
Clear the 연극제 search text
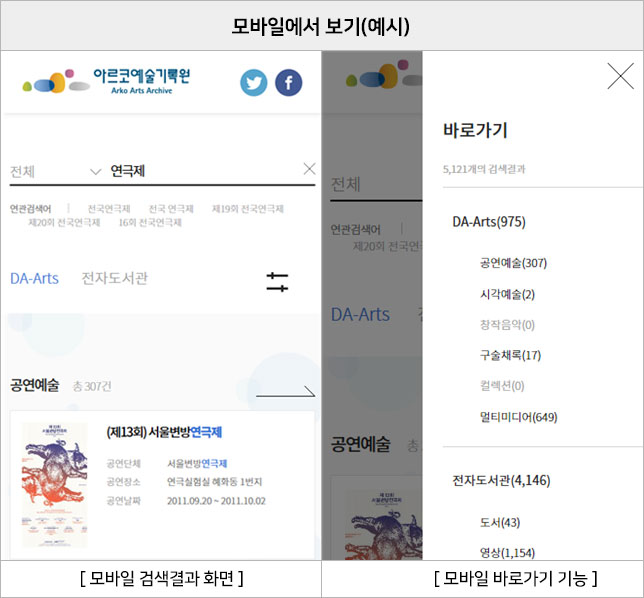click(x=309, y=169)
